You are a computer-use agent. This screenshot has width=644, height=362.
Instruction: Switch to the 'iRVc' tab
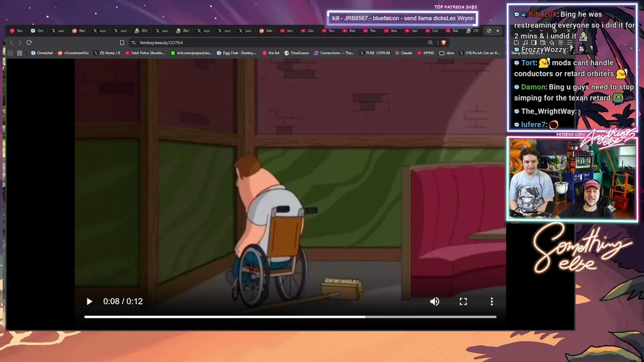(141, 31)
